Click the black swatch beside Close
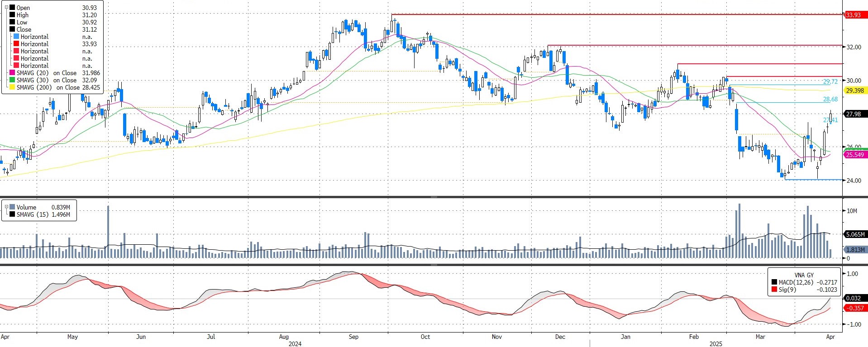The image size is (868, 347). click(x=13, y=29)
